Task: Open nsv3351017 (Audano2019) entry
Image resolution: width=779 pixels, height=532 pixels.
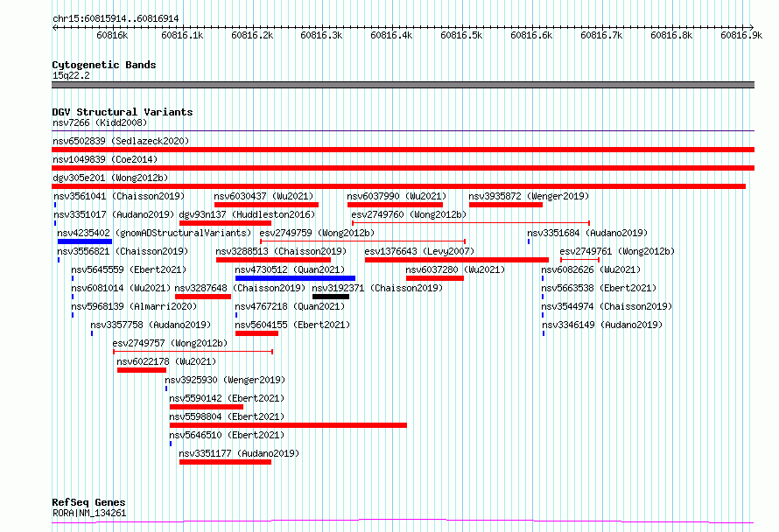Action: click(115, 214)
